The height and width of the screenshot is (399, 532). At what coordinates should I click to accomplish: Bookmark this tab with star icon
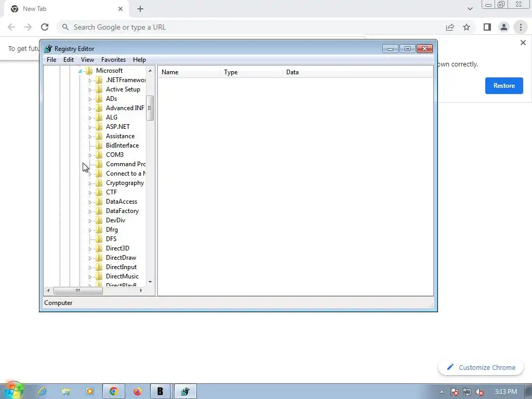click(467, 27)
